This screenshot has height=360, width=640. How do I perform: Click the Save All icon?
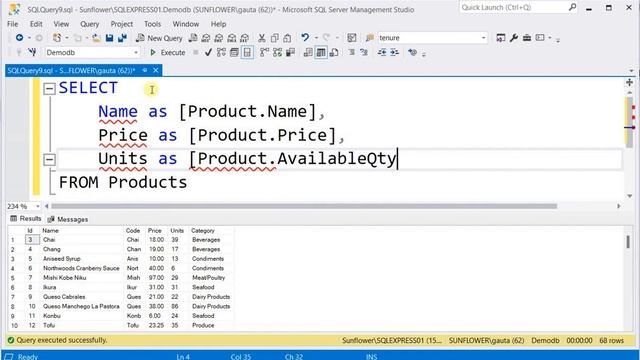click(x=122, y=38)
